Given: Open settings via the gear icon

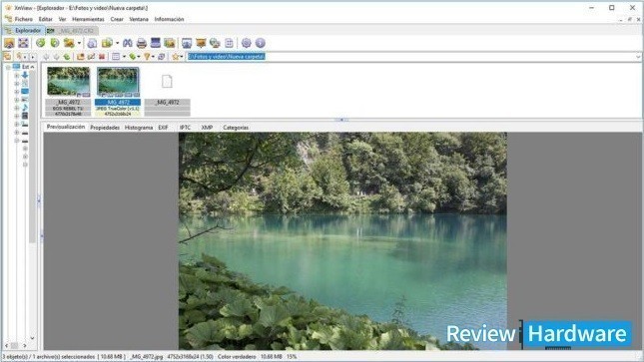Looking at the screenshot, I should [x=246, y=43].
